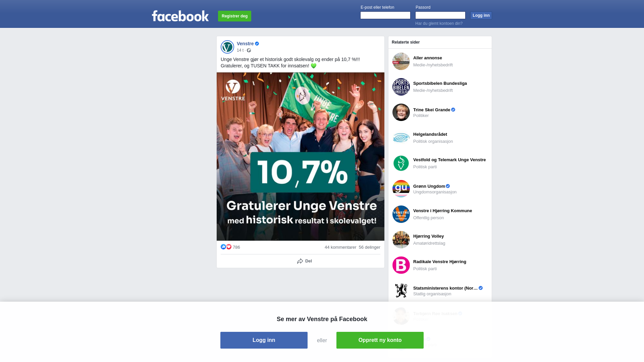Click the heart reaction icon below post
Viewport: 644px width, 362px height.
[x=229, y=247]
